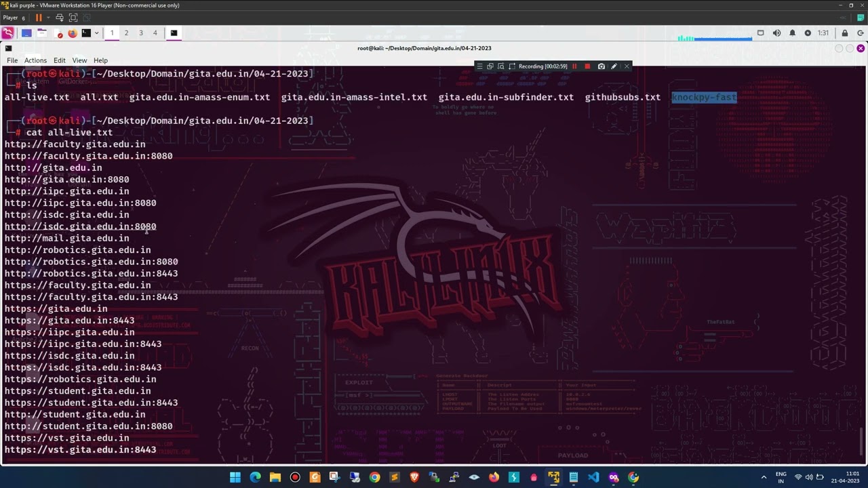Viewport: 868px width, 488px height.
Task: Switch to workspace 3
Action: pyautogui.click(x=141, y=33)
